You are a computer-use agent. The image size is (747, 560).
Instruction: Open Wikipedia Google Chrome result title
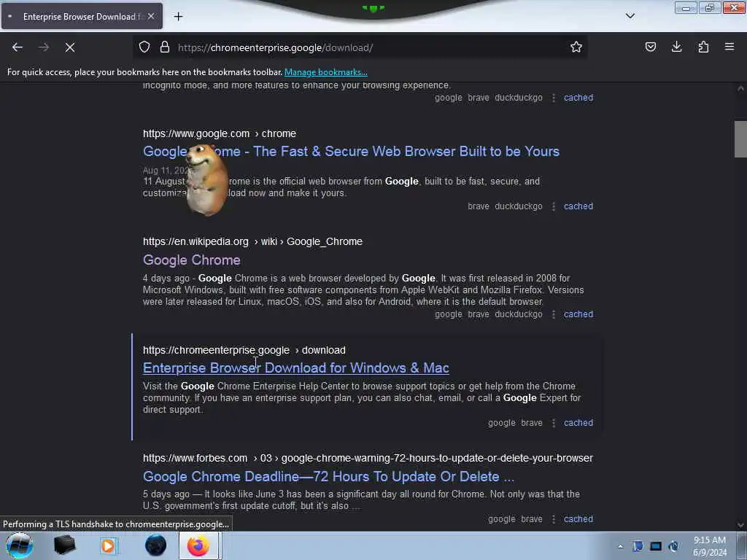point(192,260)
